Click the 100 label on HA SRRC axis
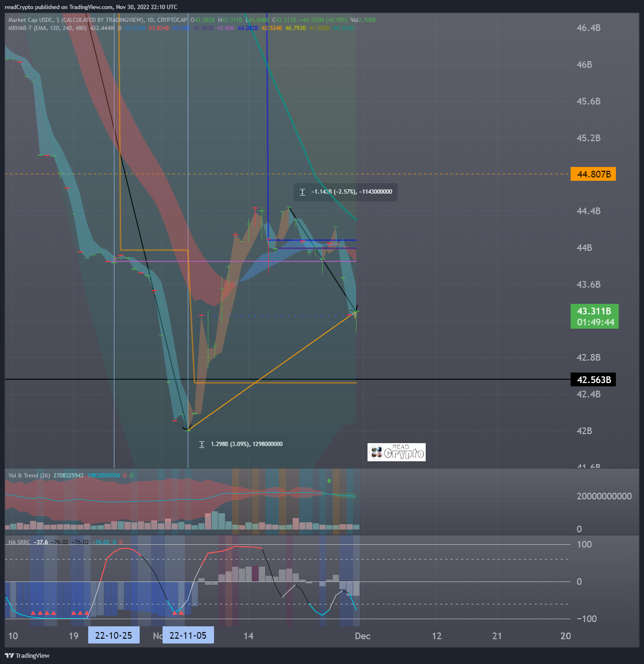The height and width of the screenshot is (664, 644). 584,544
